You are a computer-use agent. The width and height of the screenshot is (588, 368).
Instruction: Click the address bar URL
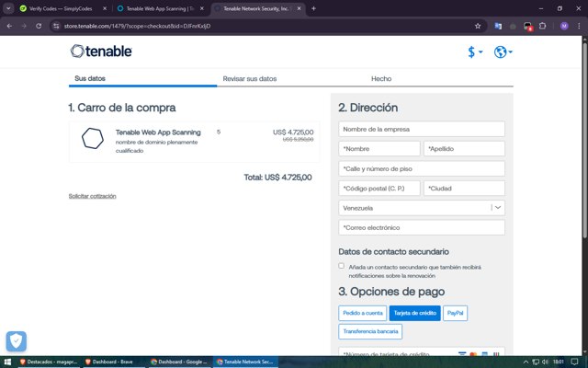click(137, 26)
